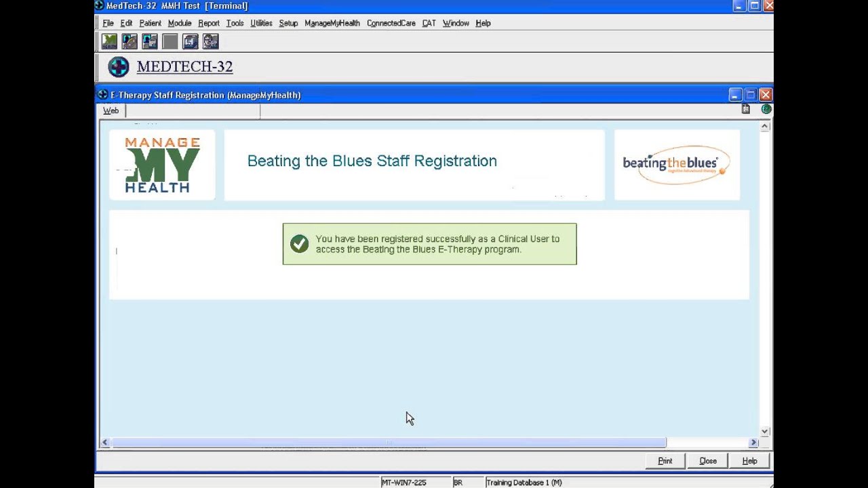Click 'BR' in the status bar
This screenshot has height=488, width=868.
[458, 483]
